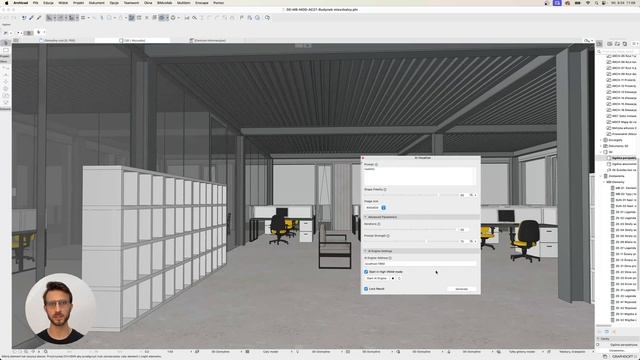The width and height of the screenshot is (640, 360).
Task: Click the Navigator search field
Action: [617, 51]
